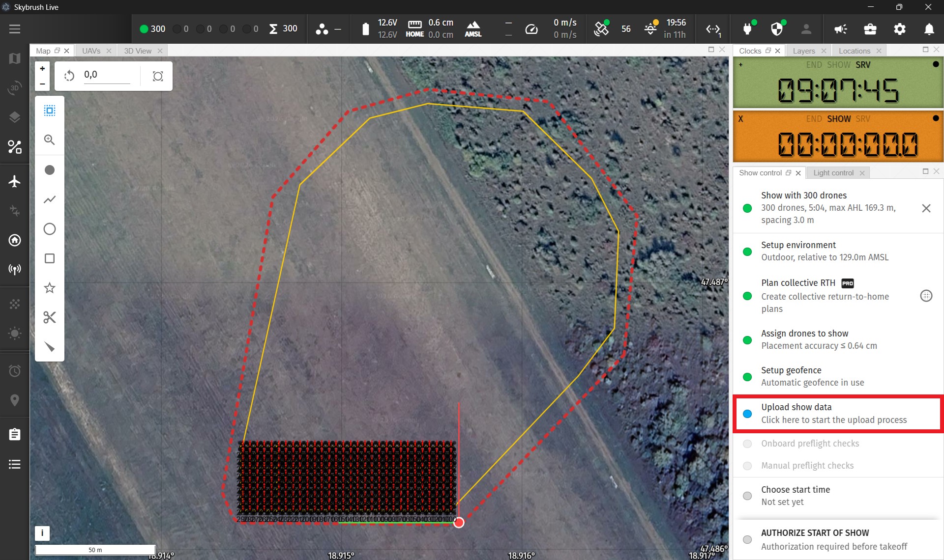944x560 pixels.
Task: Clear the loaded show with the X
Action: 926,208
